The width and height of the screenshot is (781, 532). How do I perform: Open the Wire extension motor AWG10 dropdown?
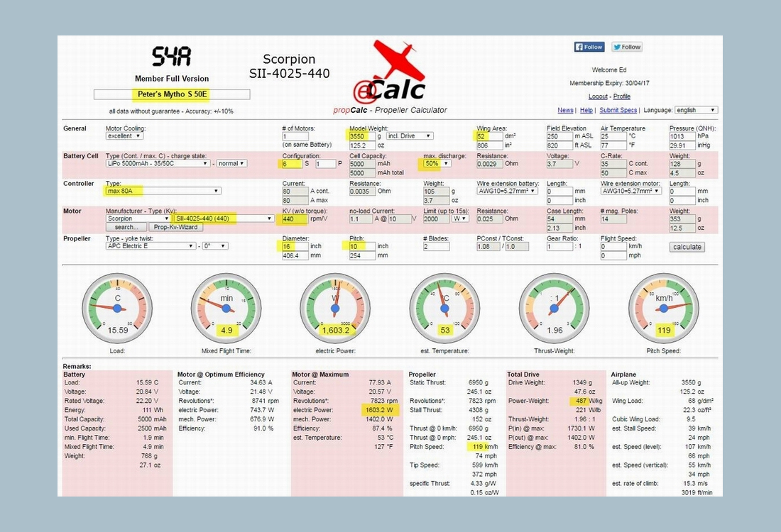tap(631, 191)
